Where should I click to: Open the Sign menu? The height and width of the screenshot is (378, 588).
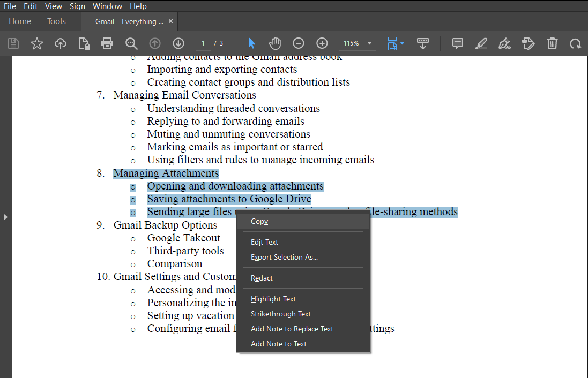pos(77,6)
